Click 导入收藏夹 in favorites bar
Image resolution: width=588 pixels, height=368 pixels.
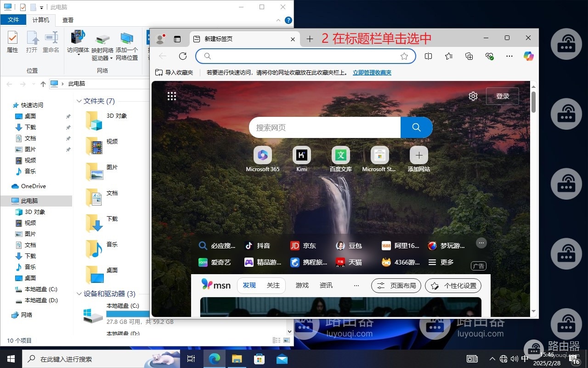click(x=174, y=73)
